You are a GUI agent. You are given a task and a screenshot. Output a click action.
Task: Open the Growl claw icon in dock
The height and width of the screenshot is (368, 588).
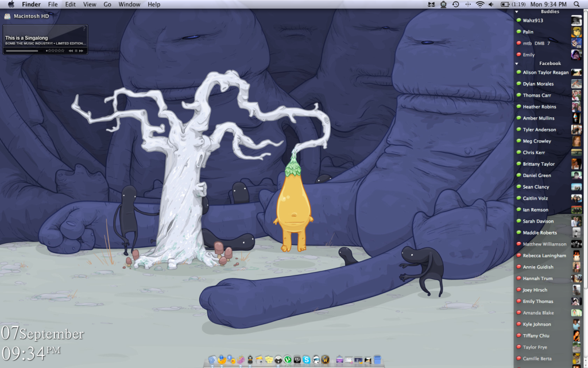pos(278,360)
